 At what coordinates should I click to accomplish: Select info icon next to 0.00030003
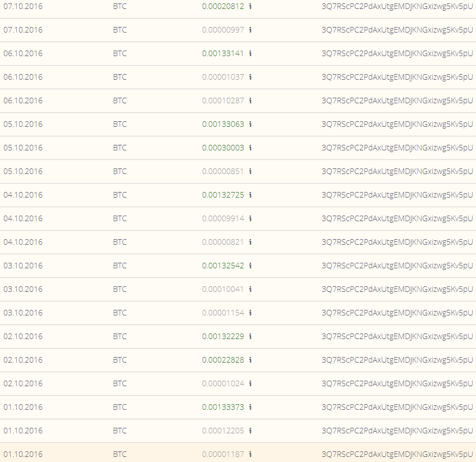coord(250,148)
